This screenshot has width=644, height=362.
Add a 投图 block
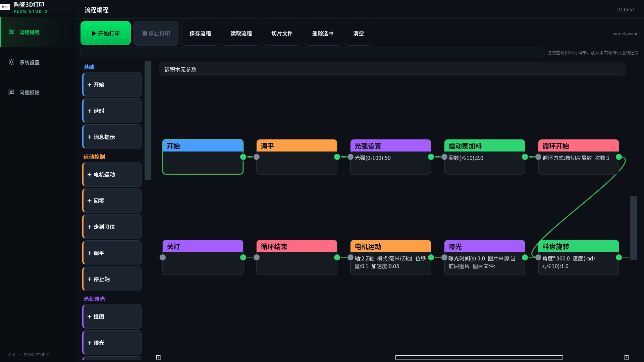pyautogui.click(x=112, y=316)
